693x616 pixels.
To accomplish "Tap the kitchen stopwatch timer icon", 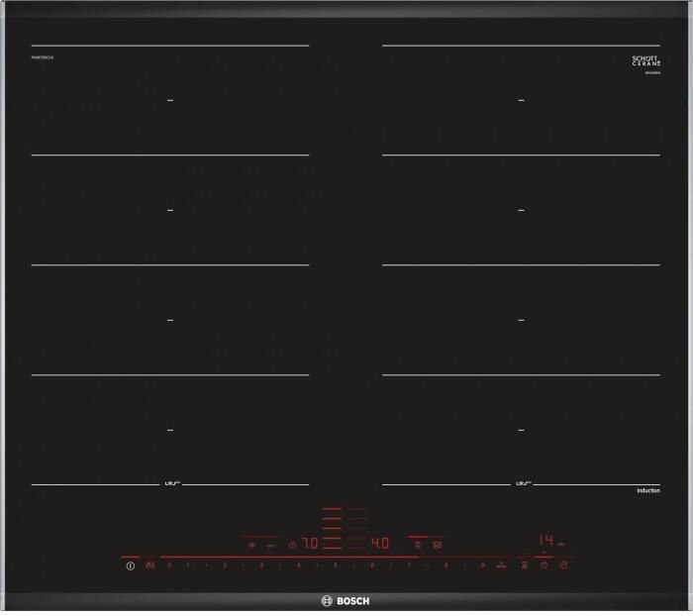I will (x=563, y=565).
